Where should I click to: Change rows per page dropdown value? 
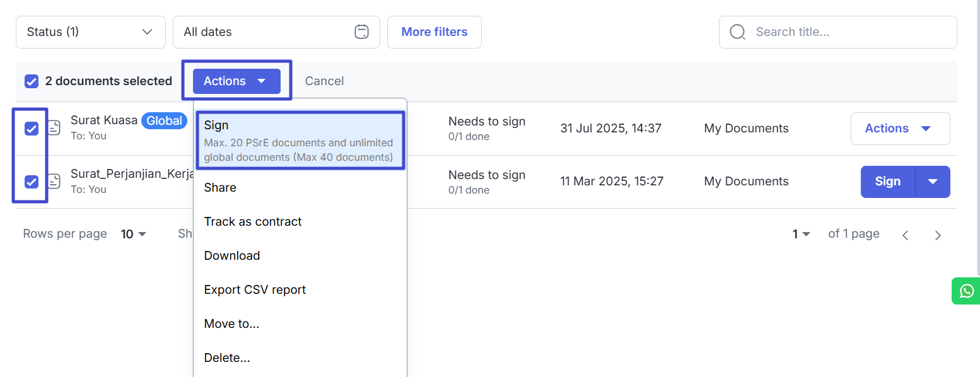pos(134,234)
